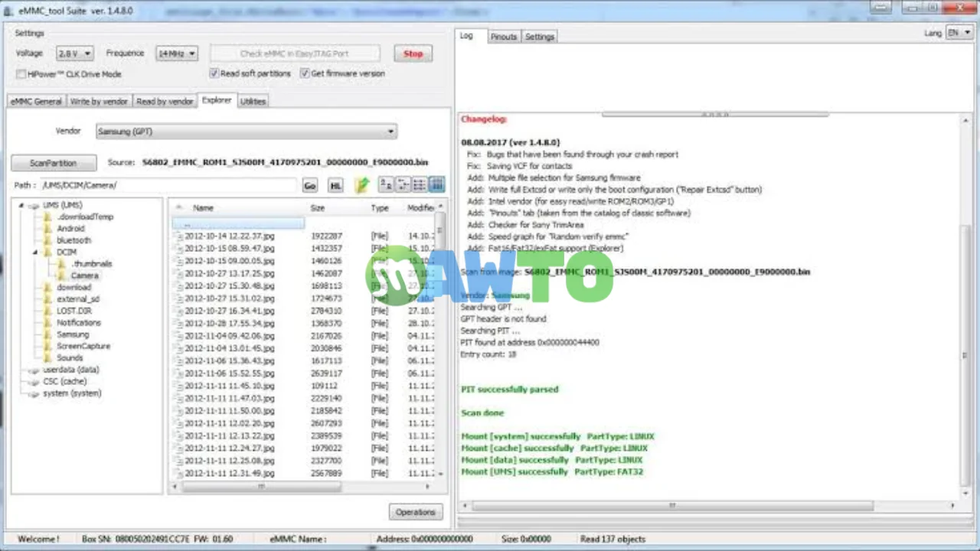Click the Camera folder icon in tree

(63, 275)
